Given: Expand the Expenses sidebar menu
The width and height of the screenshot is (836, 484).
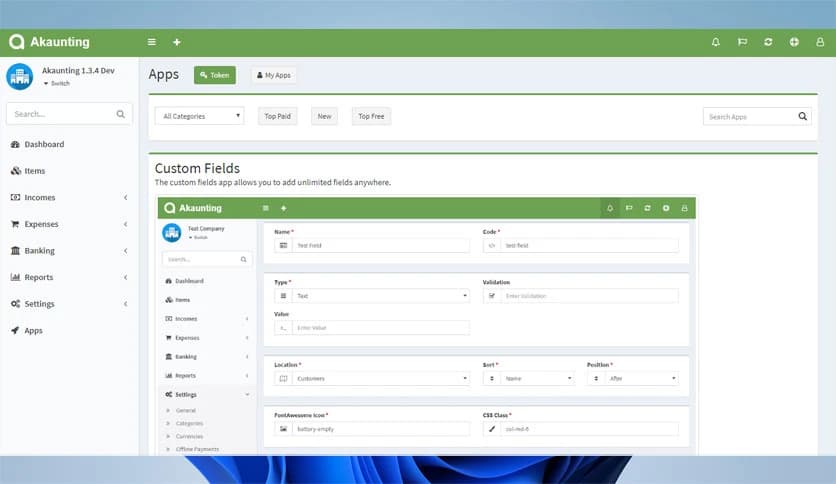Looking at the screenshot, I should click(x=69, y=224).
